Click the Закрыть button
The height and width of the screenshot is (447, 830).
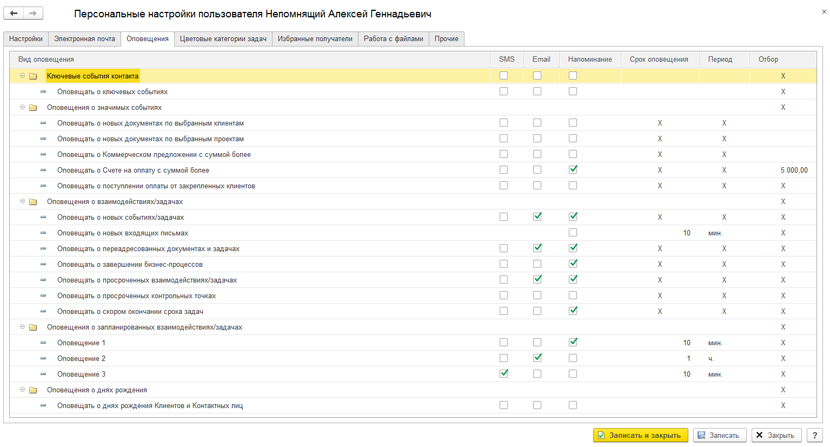click(x=775, y=435)
